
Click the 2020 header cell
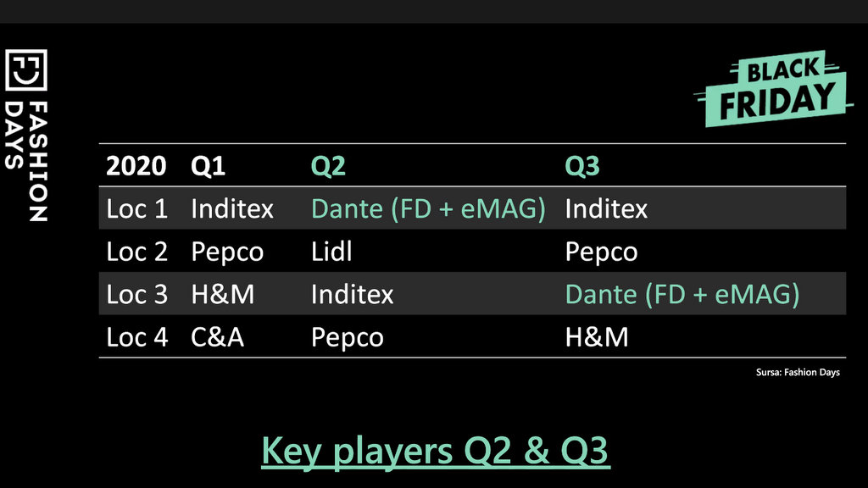pos(136,165)
